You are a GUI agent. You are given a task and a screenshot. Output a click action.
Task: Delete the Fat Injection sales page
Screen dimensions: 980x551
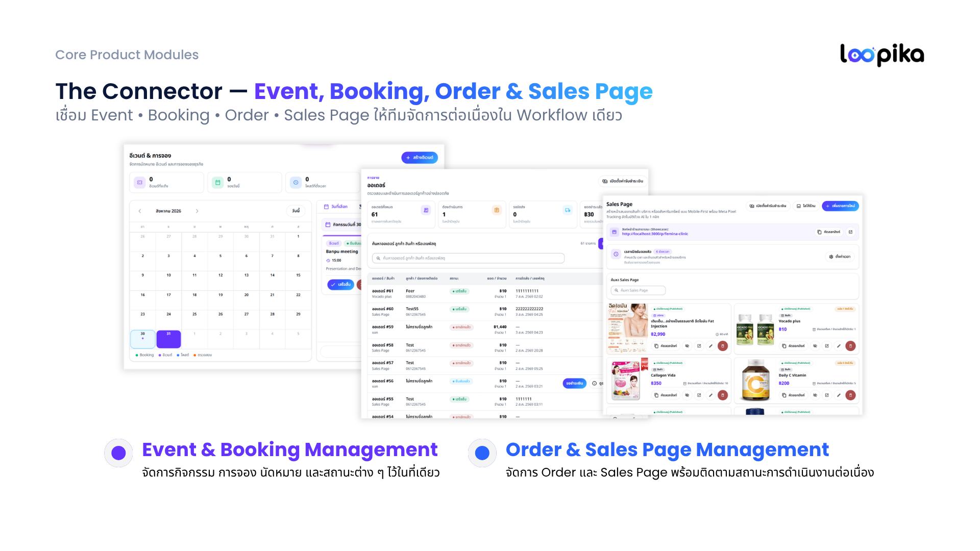723,346
